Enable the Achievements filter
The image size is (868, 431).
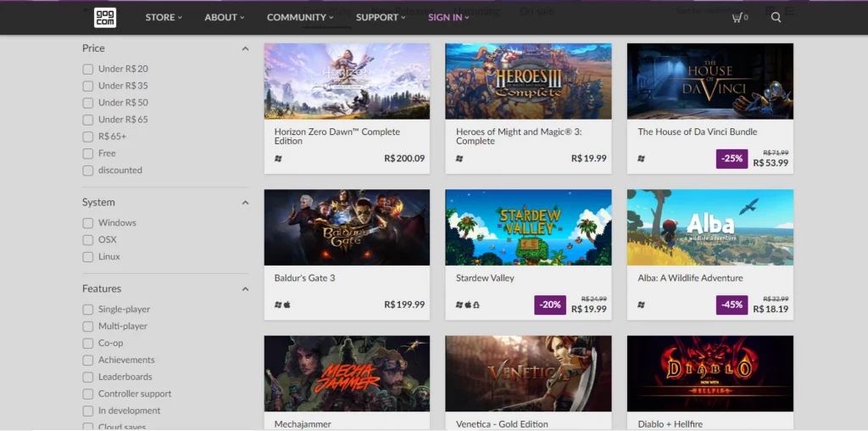pyautogui.click(x=87, y=360)
